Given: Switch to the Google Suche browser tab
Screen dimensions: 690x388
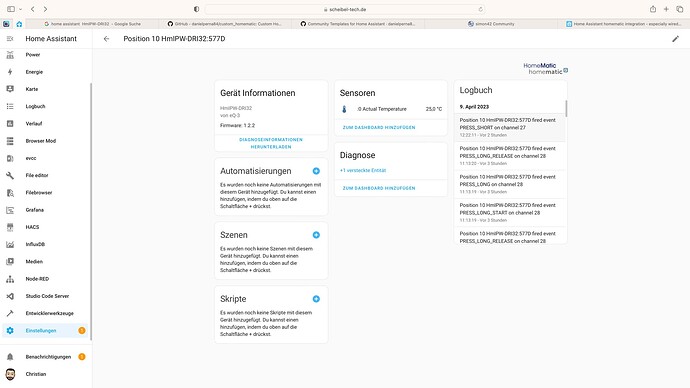Looking at the screenshot, I should 92,24.
